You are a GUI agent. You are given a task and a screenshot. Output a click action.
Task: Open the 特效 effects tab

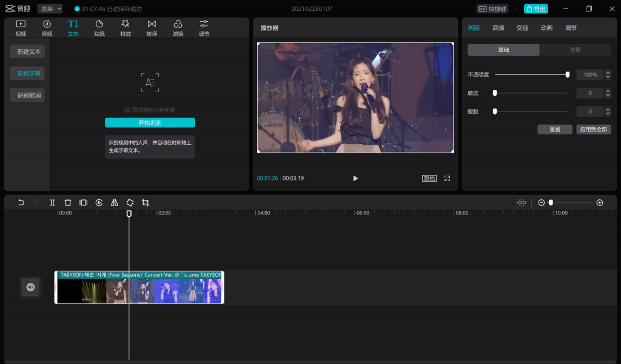(126, 28)
